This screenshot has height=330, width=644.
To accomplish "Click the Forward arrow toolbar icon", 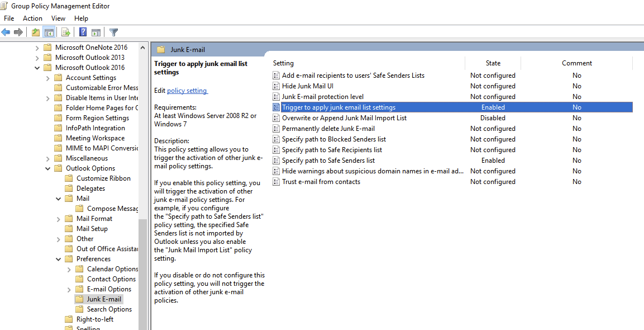I will tap(18, 32).
